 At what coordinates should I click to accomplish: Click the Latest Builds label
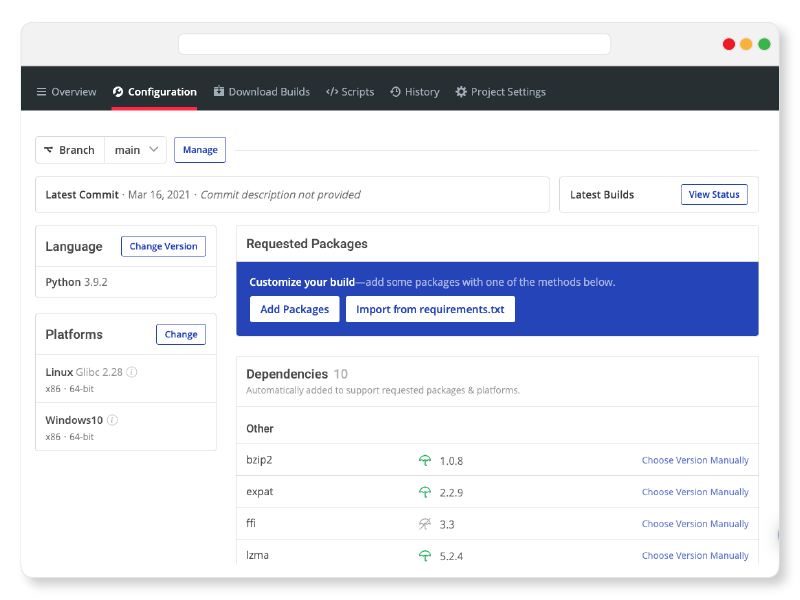click(x=602, y=195)
